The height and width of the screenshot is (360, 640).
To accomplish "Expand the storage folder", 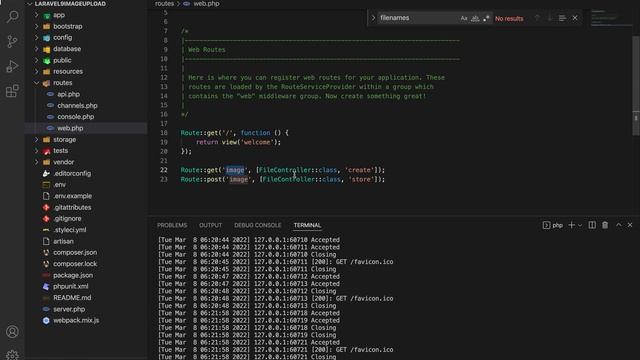I will (36, 140).
